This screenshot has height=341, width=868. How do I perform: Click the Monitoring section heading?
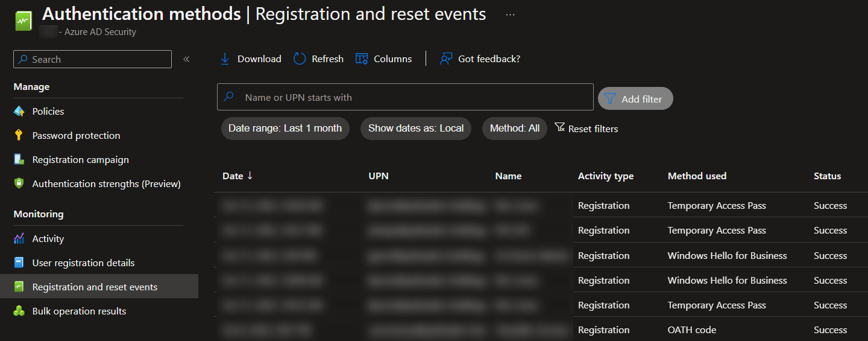click(x=38, y=214)
